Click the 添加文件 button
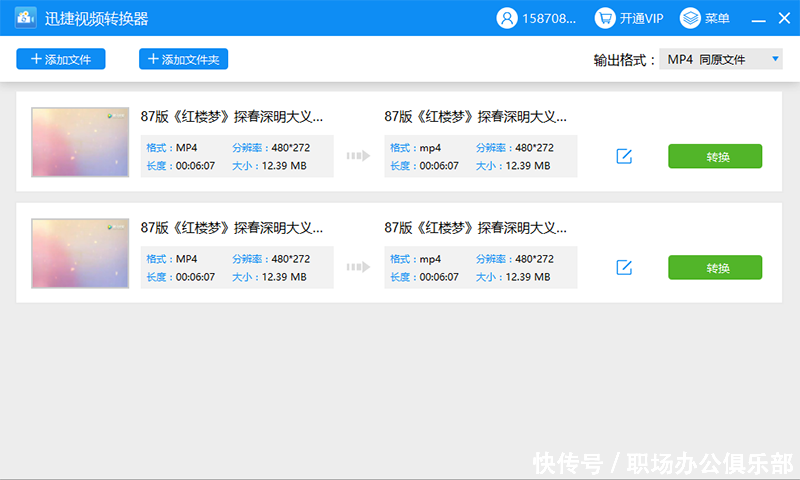 coord(61,59)
